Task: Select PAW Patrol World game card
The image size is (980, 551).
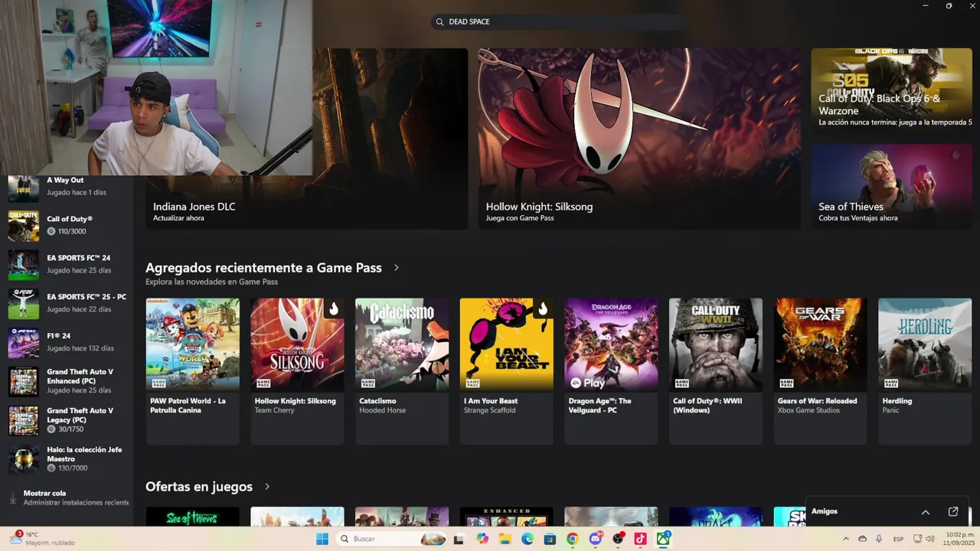Action: coord(192,371)
